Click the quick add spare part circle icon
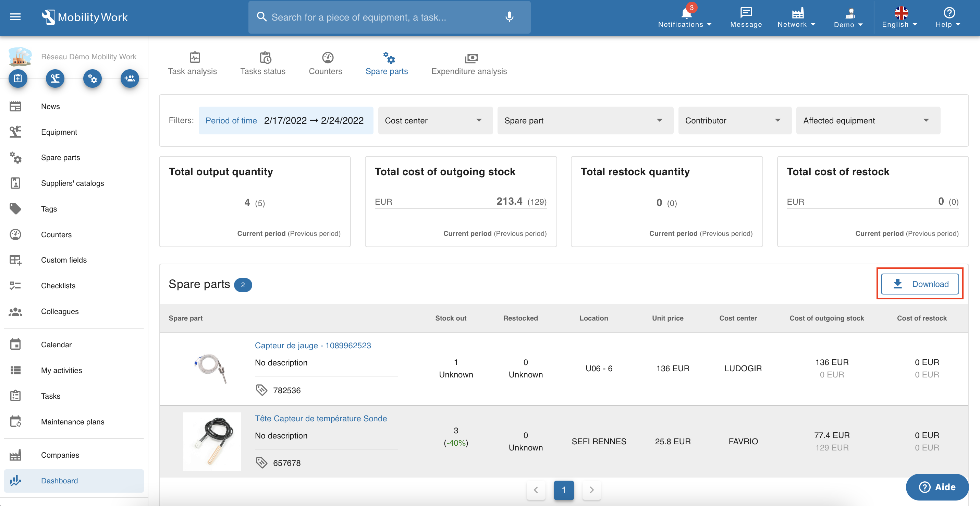Image resolution: width=980 pixels, height=506 pixels. click(x=93, y=79)
